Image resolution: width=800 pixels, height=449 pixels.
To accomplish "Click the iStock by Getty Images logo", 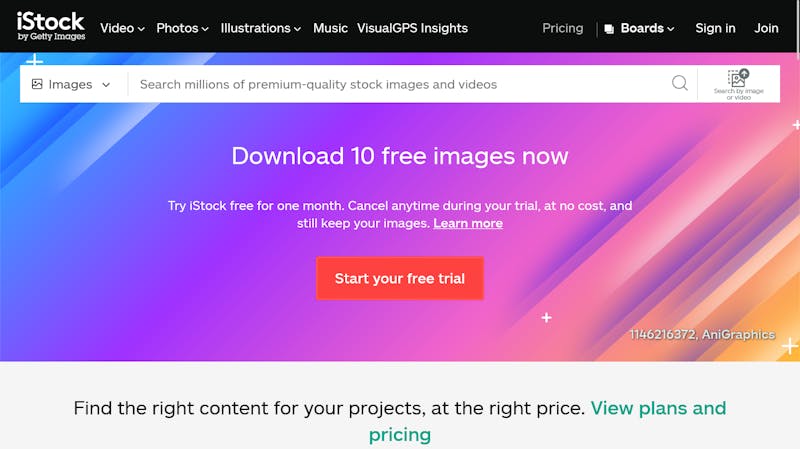I will coord(51,26).
